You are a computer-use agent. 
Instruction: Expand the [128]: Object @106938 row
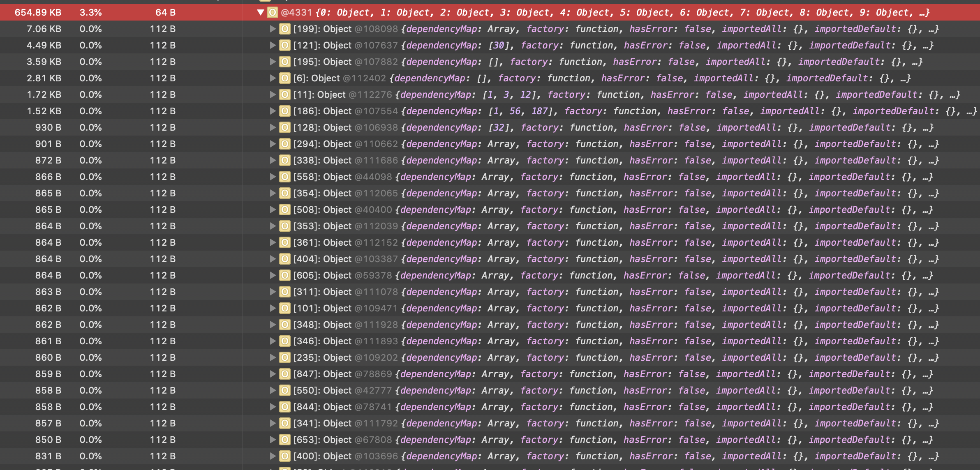pyautogui.click(x=273, y=127)
